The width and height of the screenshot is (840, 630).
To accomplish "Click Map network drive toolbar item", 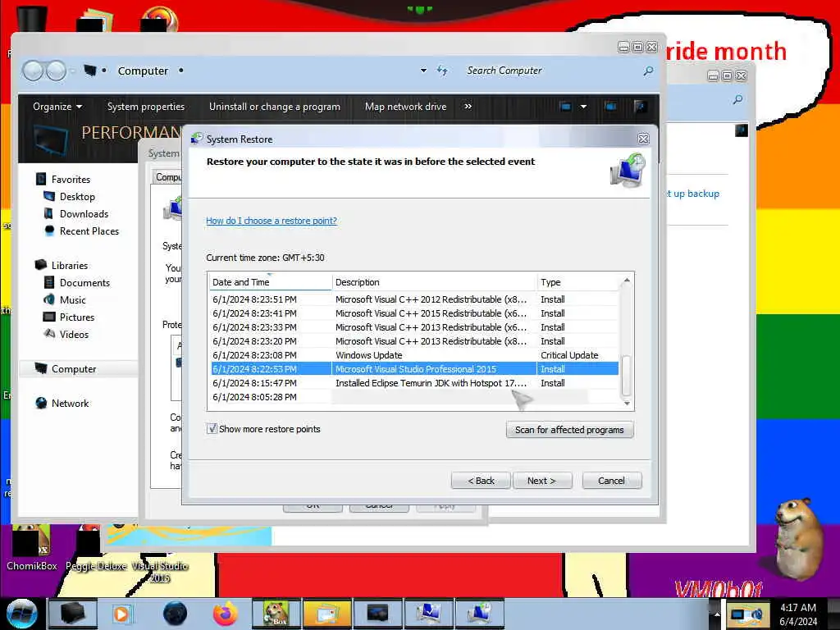I will [x=405, y=107].
